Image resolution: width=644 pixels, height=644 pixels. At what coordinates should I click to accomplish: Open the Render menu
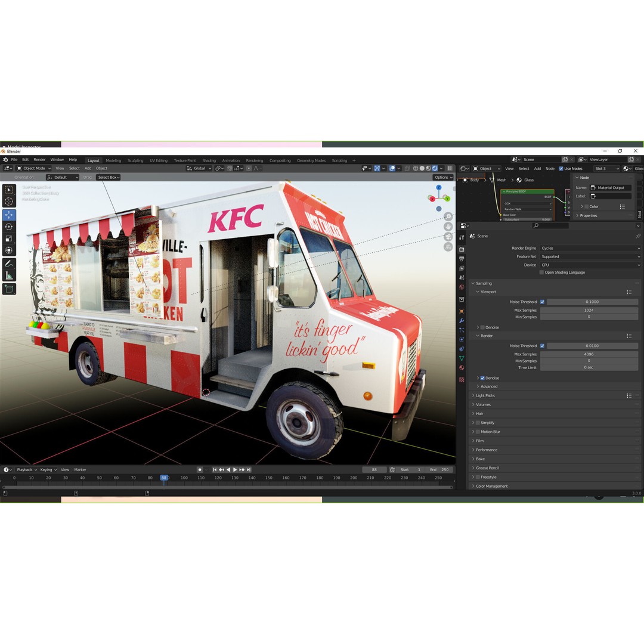tap(39, 160)
